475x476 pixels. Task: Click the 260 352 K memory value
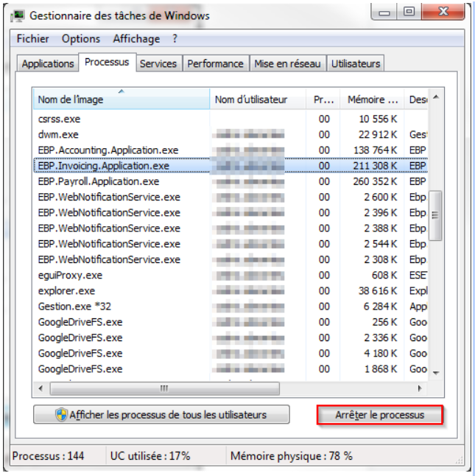375,181
